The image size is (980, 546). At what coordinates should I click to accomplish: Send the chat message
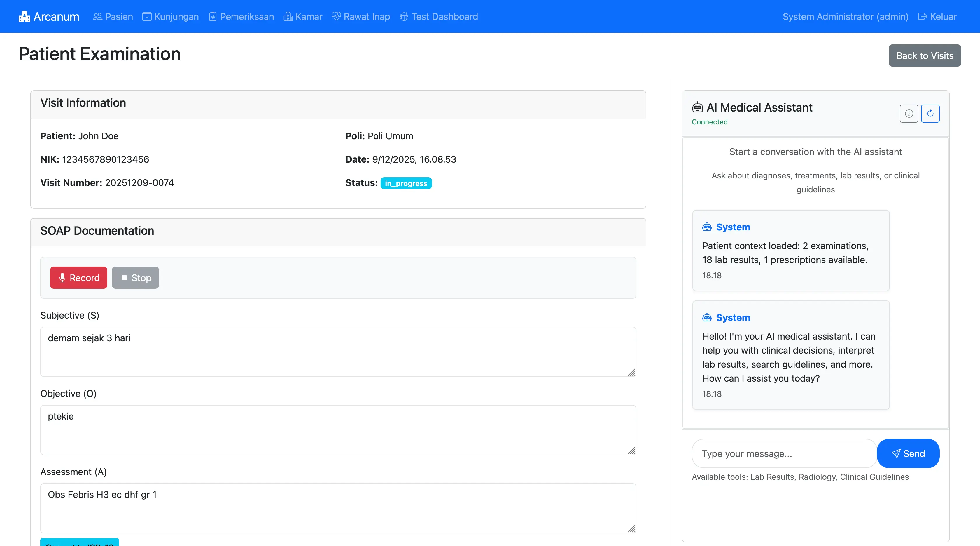tap(908, 453)
